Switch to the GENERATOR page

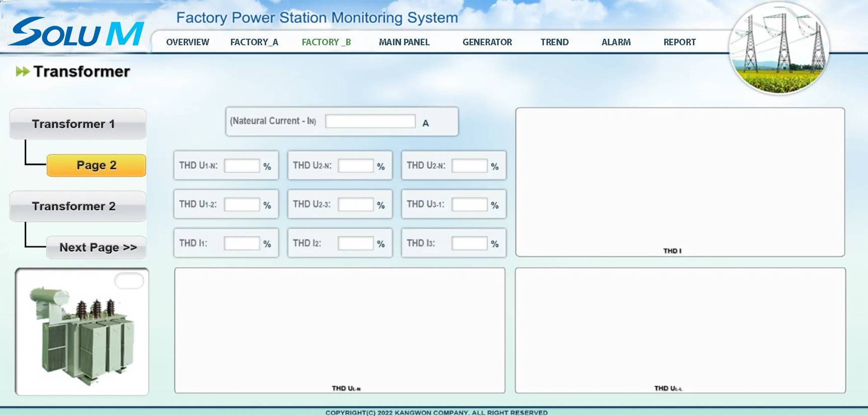click(487, 42)
